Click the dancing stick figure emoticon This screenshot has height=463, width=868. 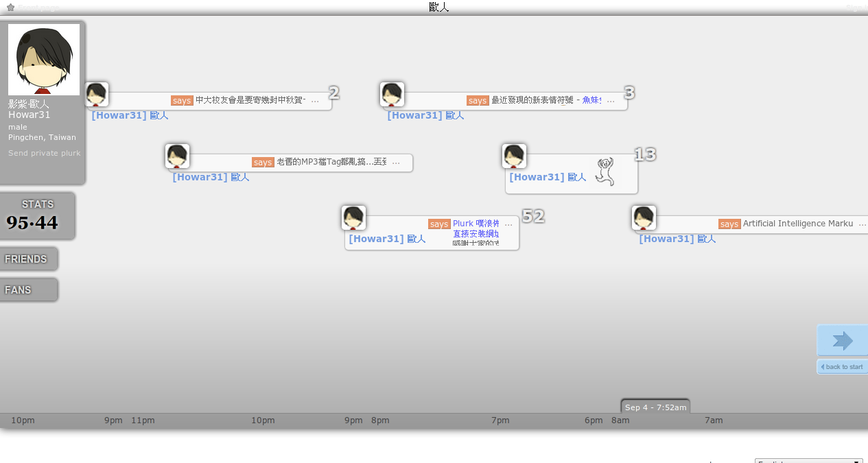(x=605, y=172)
